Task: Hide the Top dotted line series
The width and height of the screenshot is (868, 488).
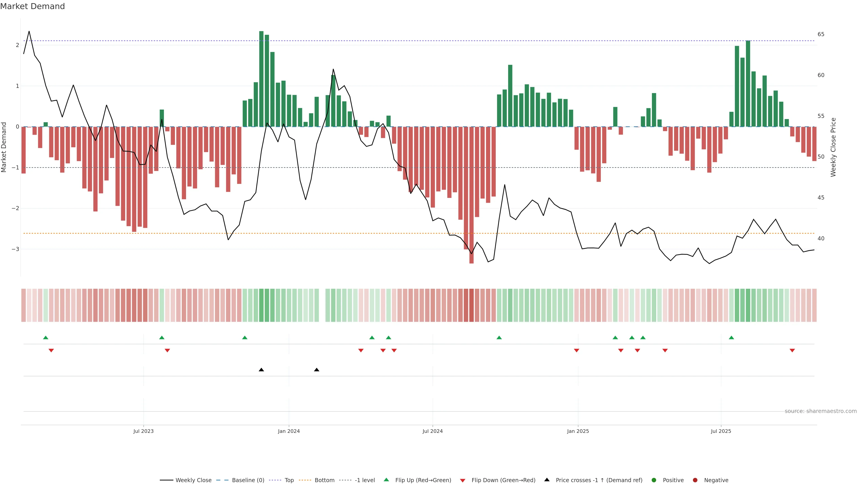Action: click(289, 480)
